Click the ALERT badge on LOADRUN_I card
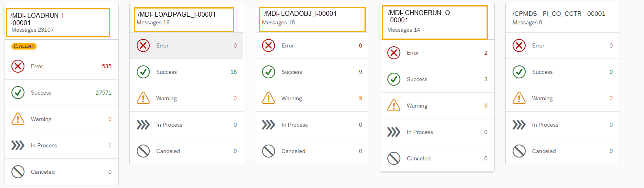Viewport: 644px width, 188px height. pyautogui.click(x=24, y=46)
